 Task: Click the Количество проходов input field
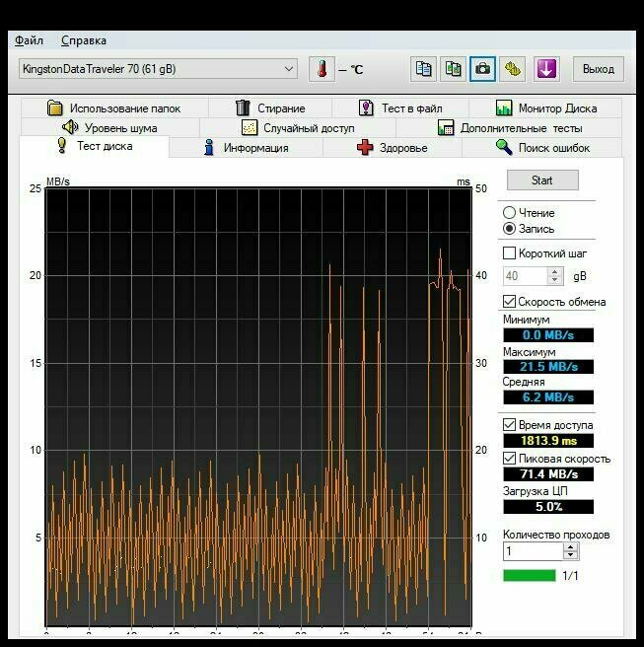tap(533, 551)
